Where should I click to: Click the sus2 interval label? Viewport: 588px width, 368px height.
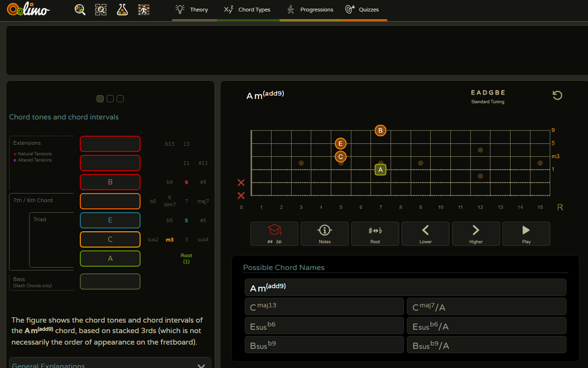click(153, 239)
